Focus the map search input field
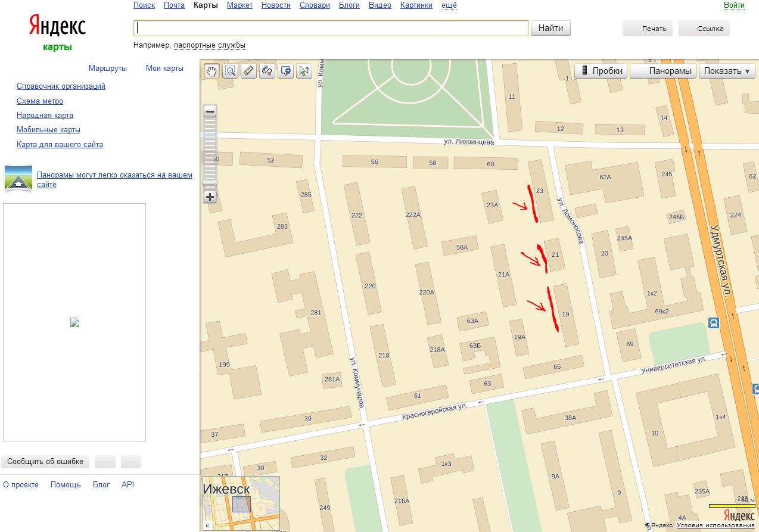This screenshot has width=759, height=532. [331, 28]
